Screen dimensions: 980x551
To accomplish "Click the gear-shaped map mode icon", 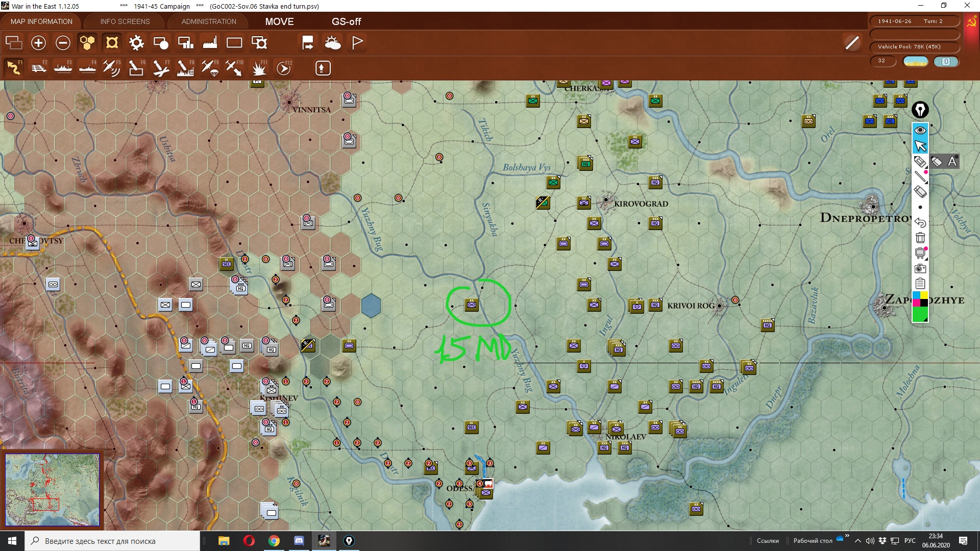I will pos(136,43).
